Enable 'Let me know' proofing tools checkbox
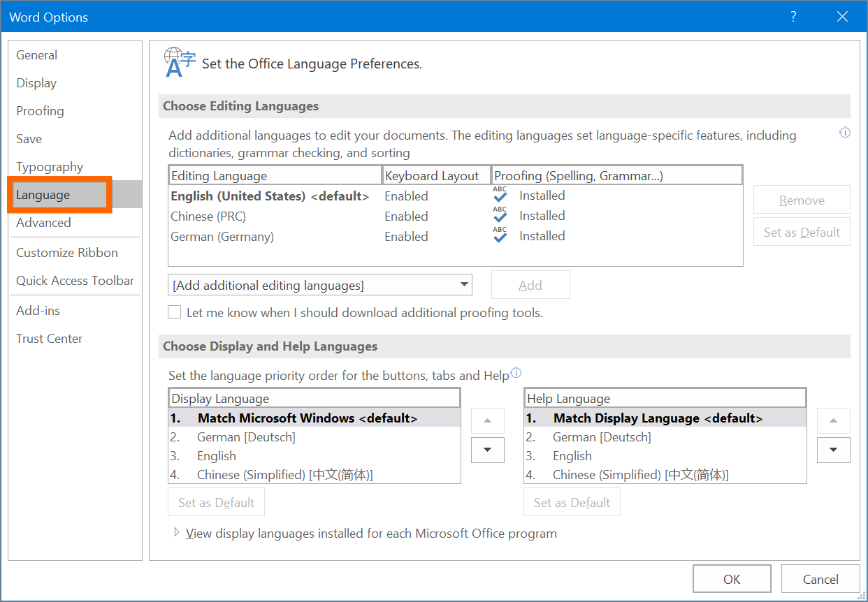The height and width of the screenshot is (602, 868). tap(175, 312)
